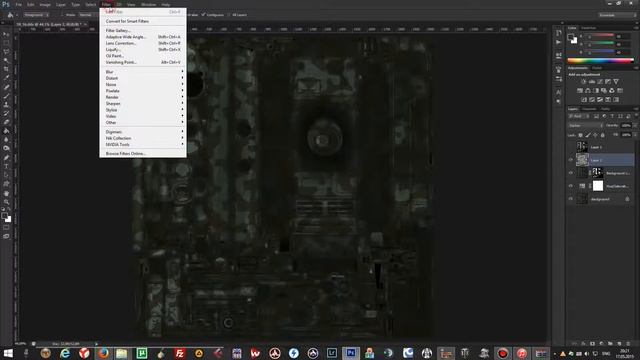This screenshot has height=360, width=640.
Task: Open the Opacity slider arrow
Action: point(635,126)
